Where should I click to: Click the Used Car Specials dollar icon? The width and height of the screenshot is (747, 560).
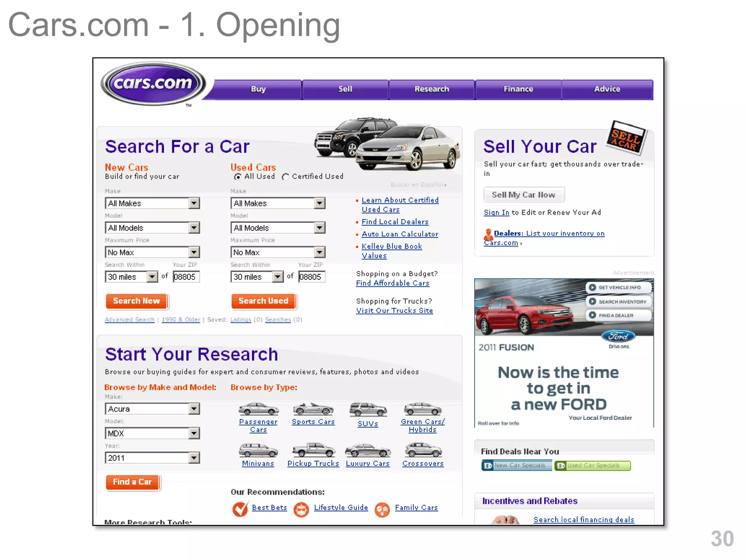[561, 466]
